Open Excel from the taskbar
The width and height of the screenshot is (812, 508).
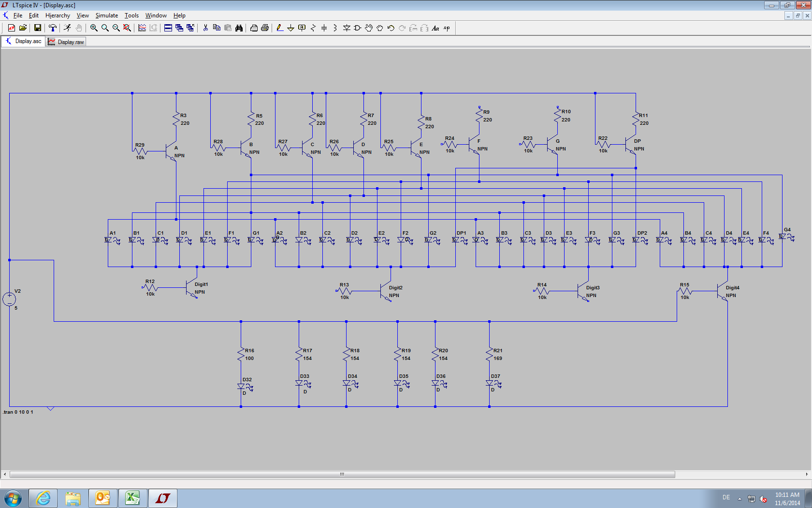(x=132, y=498)
